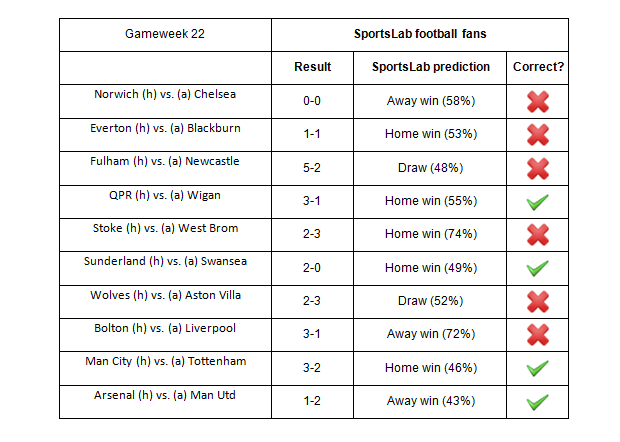Click the SportsLab prediction column header
The width and height of the screenshot is (620, 442).
pos(430,67)
